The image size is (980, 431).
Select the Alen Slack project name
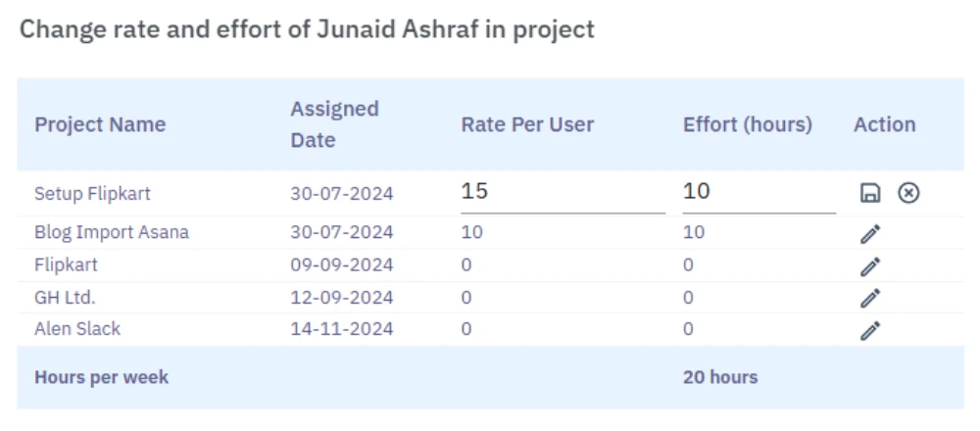tap(77, 329)
